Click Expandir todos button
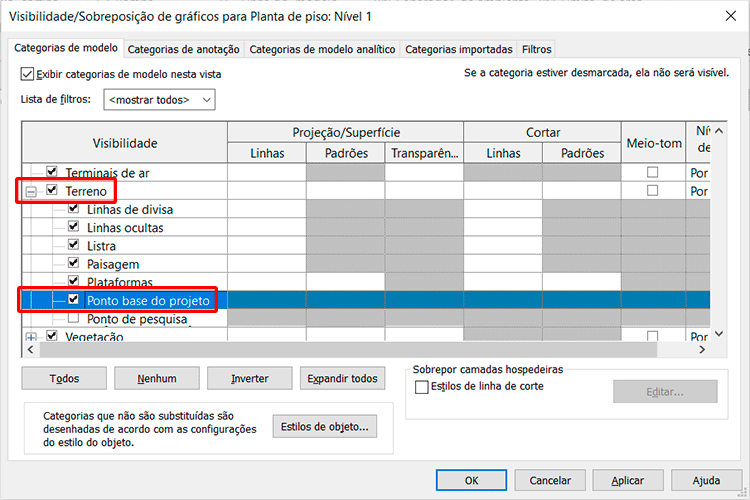Screen dimensions: 750x500 342,378
